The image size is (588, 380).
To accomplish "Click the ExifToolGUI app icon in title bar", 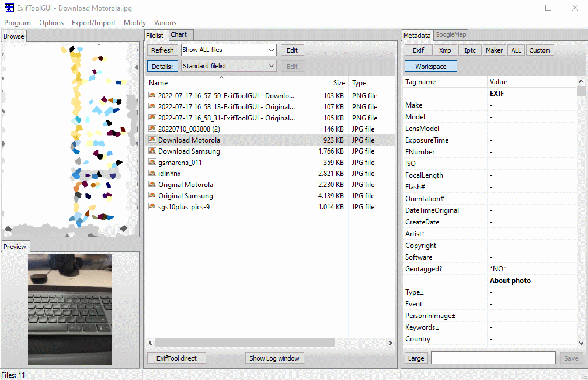I will [9, 8].
